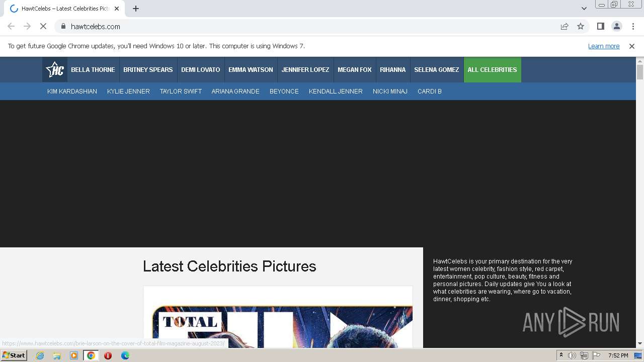Go back to previous page
644x362 pixels.
11,26
